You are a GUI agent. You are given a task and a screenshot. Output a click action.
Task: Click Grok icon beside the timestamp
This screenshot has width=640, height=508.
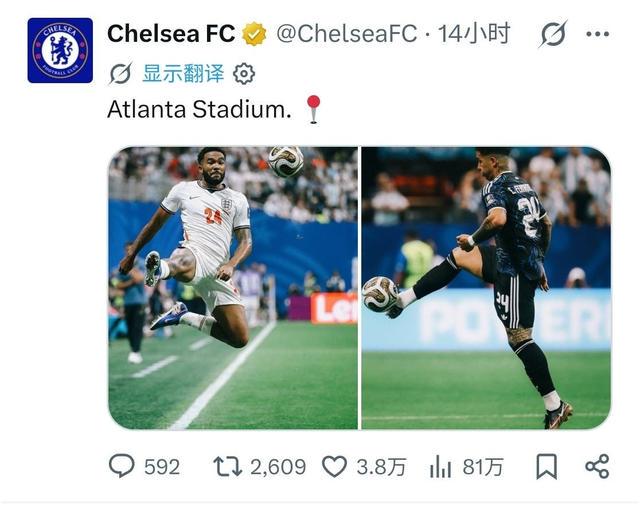[553, 33]
